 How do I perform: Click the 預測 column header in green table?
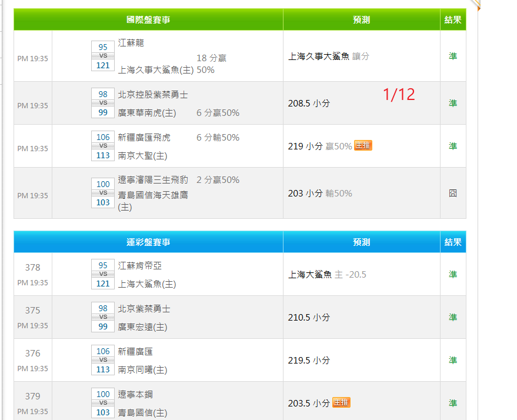point(361,20)
